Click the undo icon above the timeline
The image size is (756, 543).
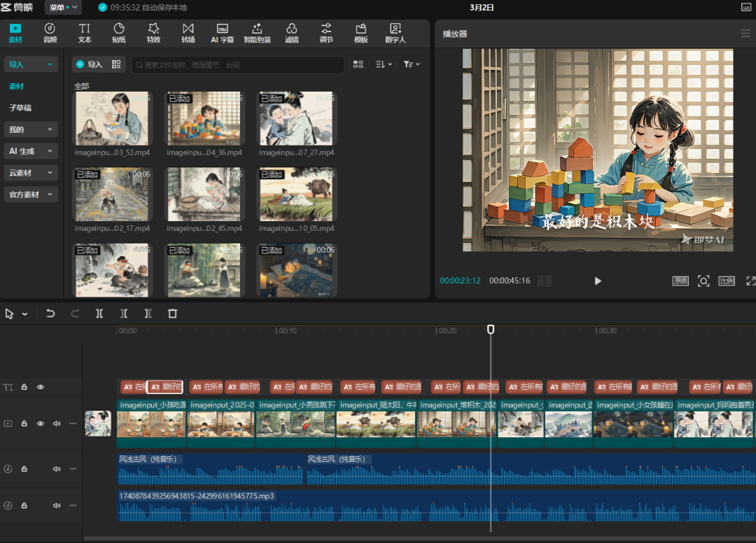pyautogui.click(x=50, y=313)
